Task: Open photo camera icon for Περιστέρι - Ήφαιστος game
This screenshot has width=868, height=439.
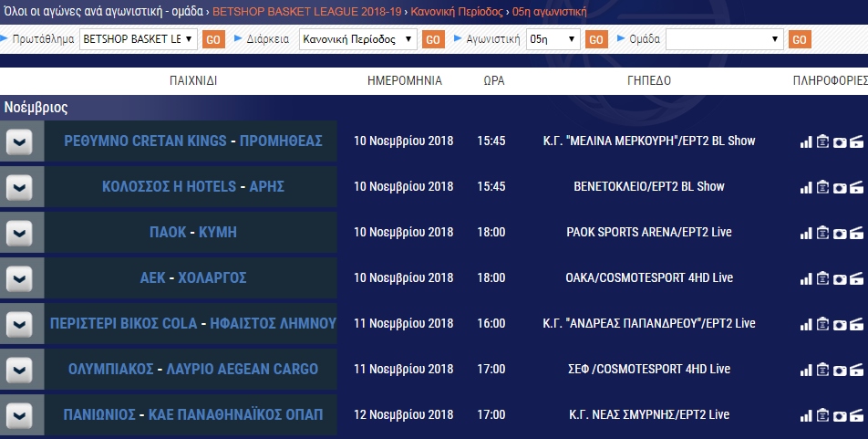Action: click(840, 325)
